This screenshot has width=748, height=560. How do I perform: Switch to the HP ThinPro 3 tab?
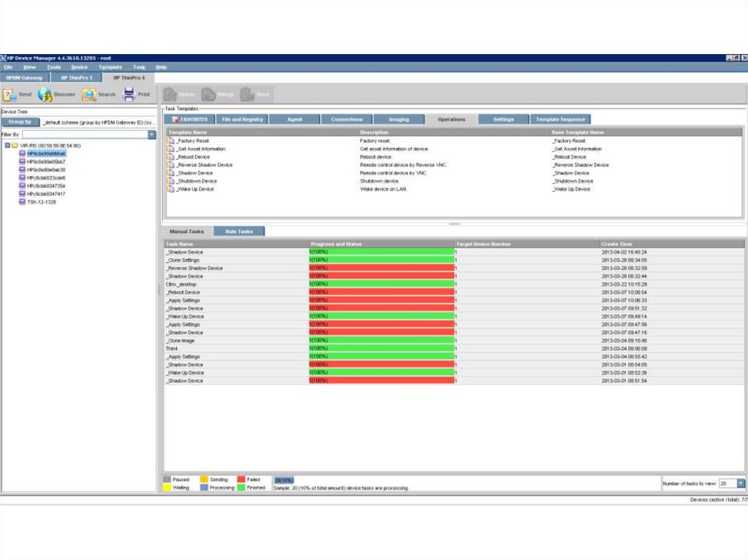76,77
